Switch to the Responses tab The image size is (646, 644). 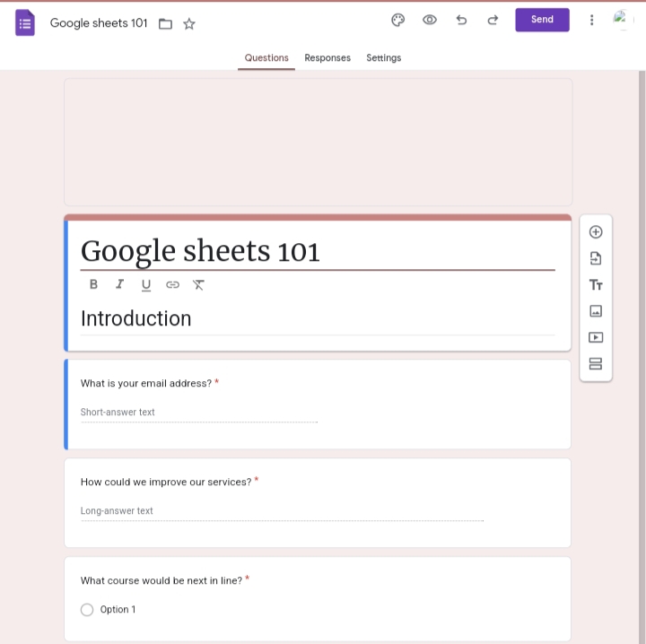pyautogui.click(x=327, y=58)
